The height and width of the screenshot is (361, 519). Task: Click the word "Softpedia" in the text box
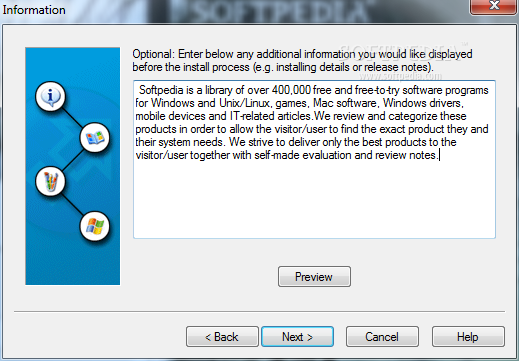coord(161,90)
